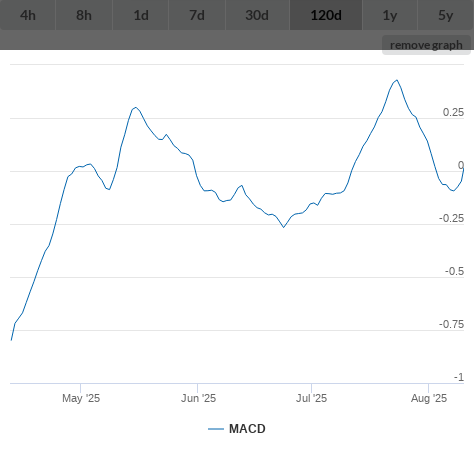Screen dimensions: 474x455
Task: Click the -0.75 y-axis value
Action: tap(452, 324)
